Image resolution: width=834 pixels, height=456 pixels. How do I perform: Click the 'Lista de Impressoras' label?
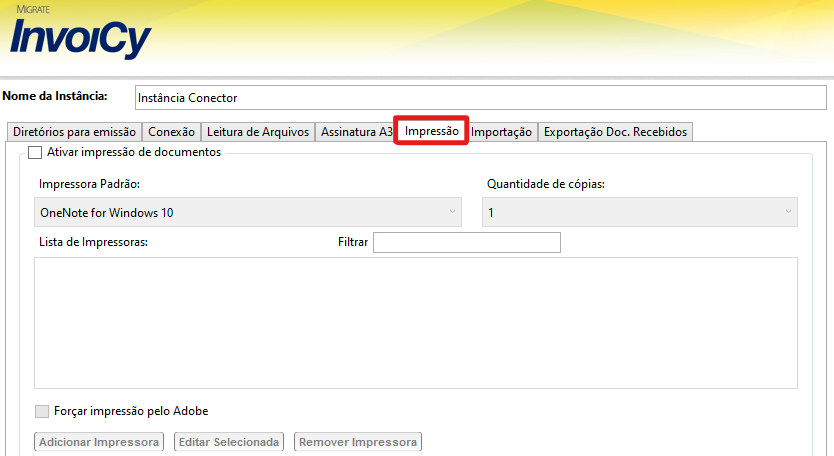pos(93,243)
